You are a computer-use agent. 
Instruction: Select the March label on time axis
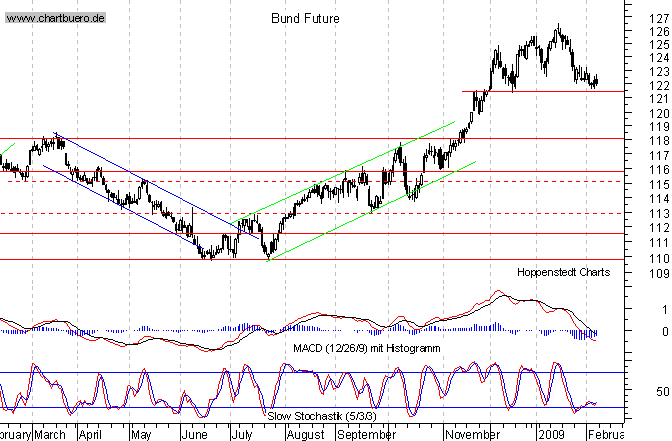click(50, 435)
